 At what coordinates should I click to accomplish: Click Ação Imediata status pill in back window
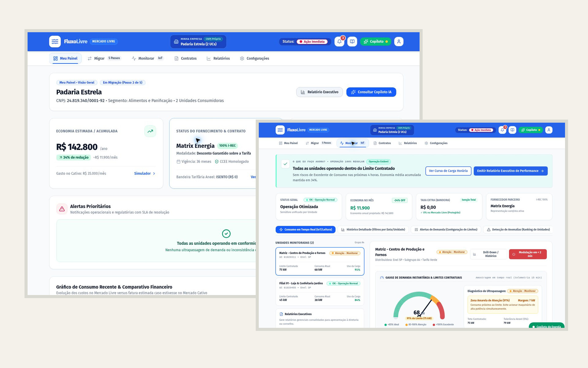(312, 42)
